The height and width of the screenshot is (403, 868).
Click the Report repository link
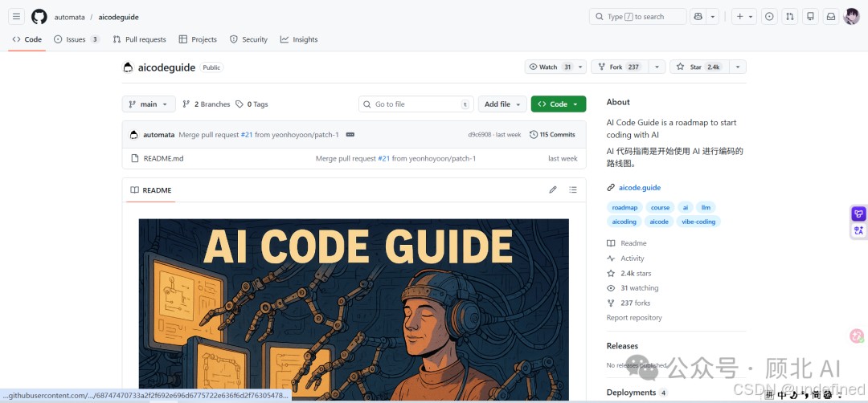634,318
